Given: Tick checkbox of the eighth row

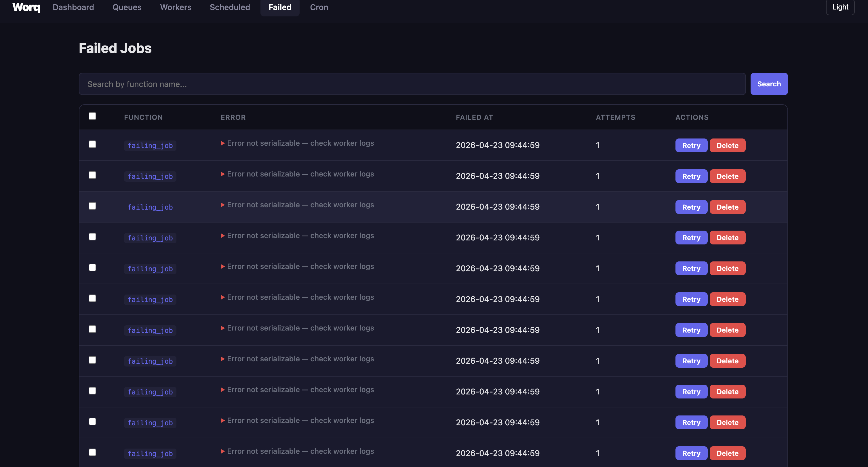Looking at the screenshot, I should 92,360.
